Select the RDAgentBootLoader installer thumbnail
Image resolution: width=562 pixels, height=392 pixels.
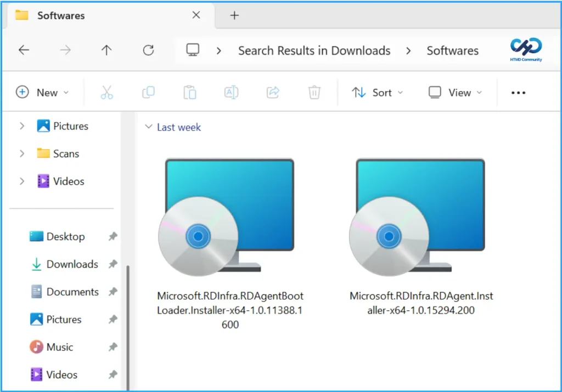tap(226, 217)
